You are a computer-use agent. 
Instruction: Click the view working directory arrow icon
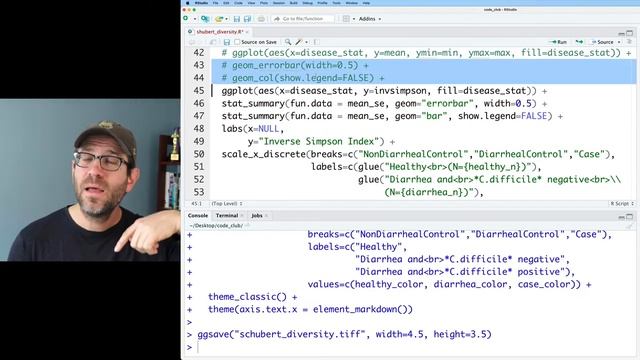[247, 225]
